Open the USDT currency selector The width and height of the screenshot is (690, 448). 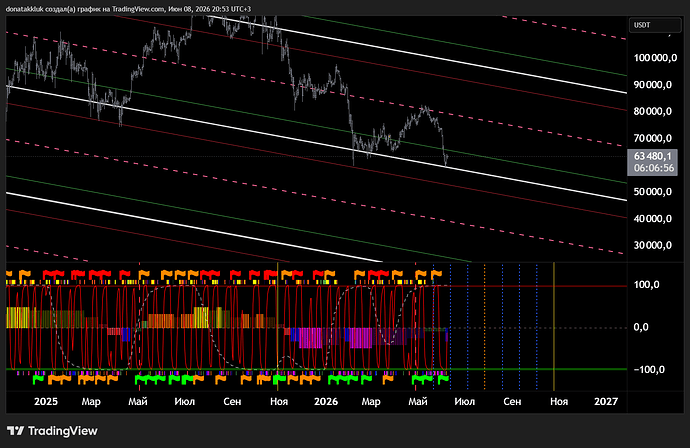655,25
